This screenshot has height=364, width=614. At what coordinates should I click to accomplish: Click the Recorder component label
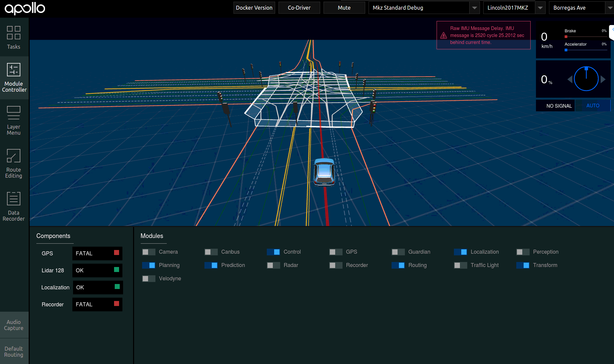coord(53,305)
